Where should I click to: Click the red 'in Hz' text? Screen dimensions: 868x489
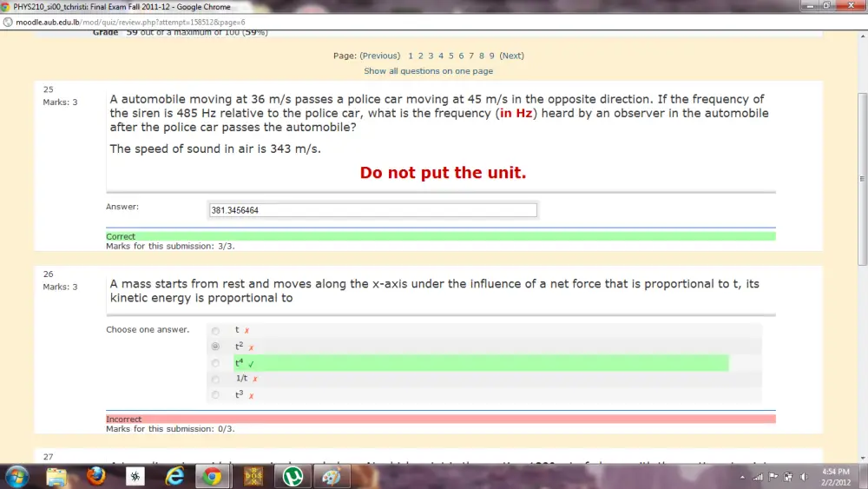[x=516, y=113]
